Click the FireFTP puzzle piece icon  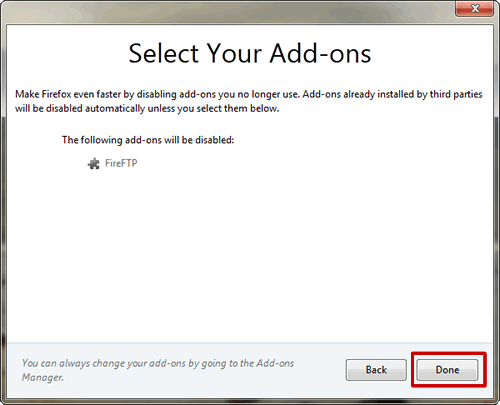(x=94, y=163)
